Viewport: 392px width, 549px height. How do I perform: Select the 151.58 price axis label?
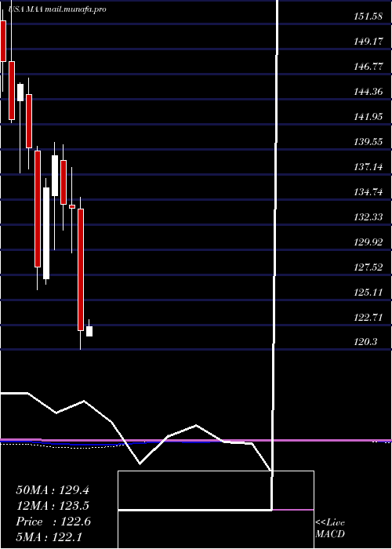click(368, 16)
